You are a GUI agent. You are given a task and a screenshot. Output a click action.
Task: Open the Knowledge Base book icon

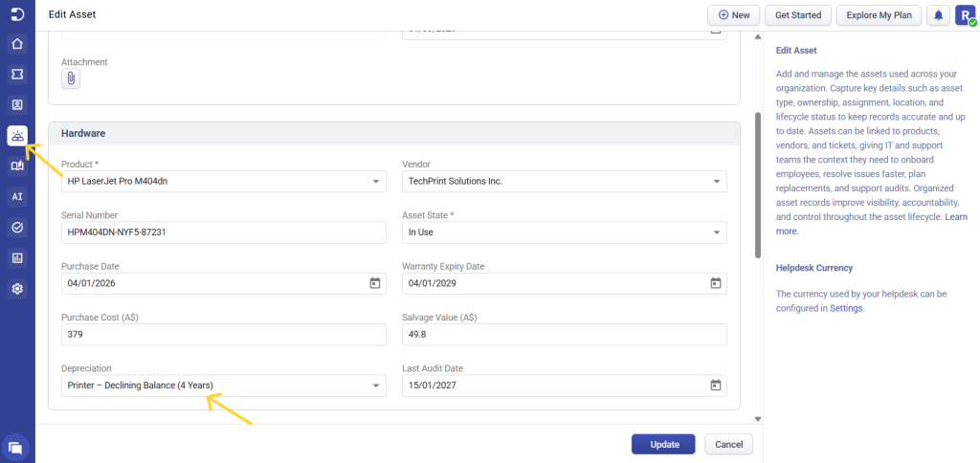coord(17,166)
